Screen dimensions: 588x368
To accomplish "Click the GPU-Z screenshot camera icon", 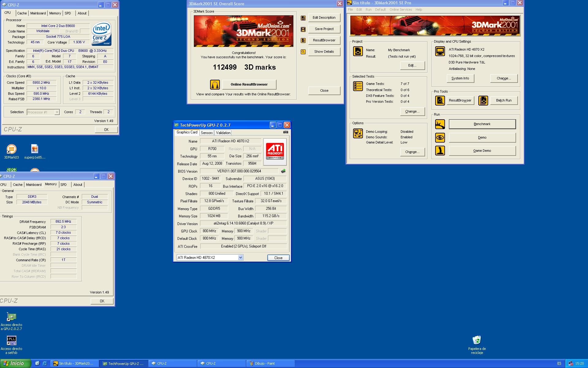I will tap(285, 132).
